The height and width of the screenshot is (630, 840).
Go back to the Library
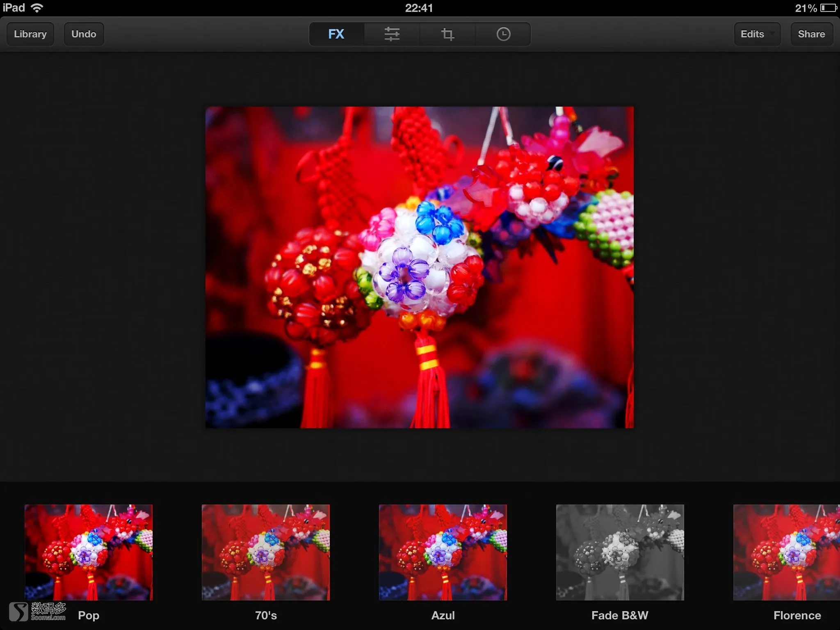[30, 34]
